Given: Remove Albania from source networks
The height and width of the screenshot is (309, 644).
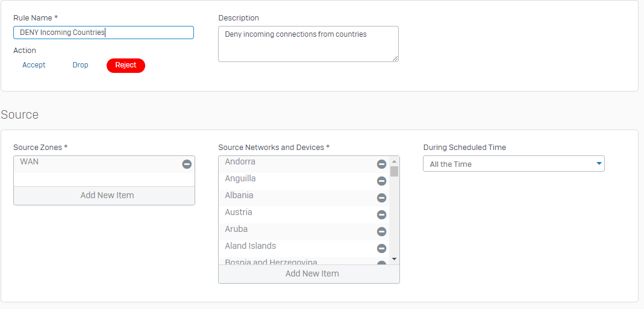Looking at the screenshot, I should coord(381,198).
